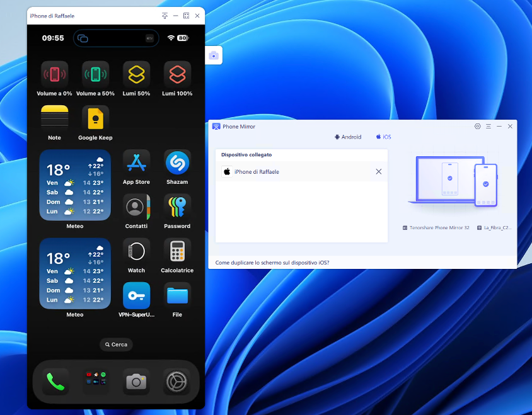The width and height of the screenshot is (532, 415).
Task: Launch the Shazam app
Action: tap(177, 162)
